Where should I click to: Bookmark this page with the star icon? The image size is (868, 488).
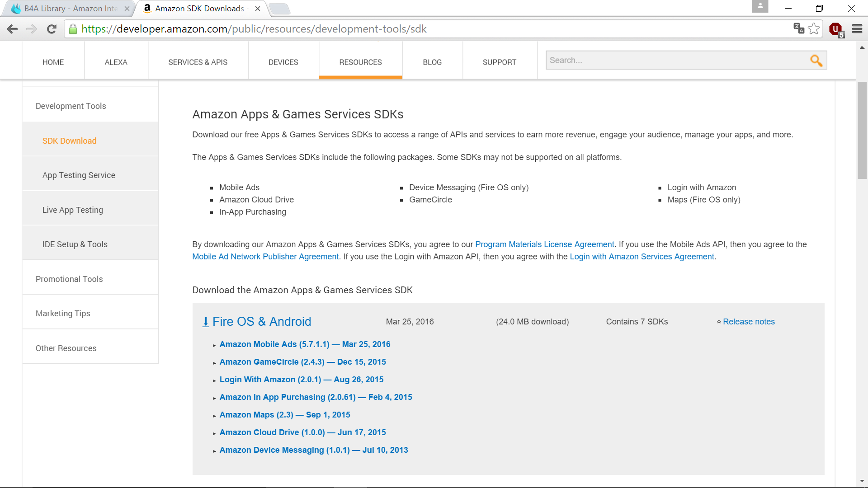pos(814,28)
